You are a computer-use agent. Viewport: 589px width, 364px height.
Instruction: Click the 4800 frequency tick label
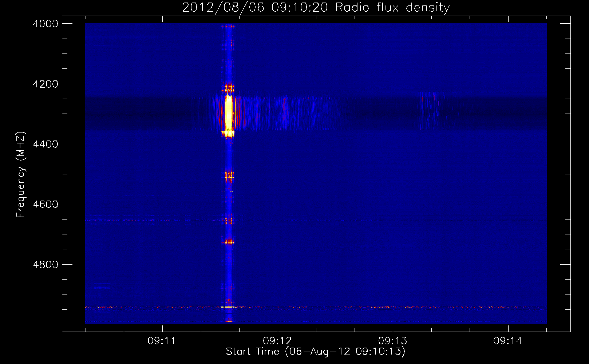46,265
